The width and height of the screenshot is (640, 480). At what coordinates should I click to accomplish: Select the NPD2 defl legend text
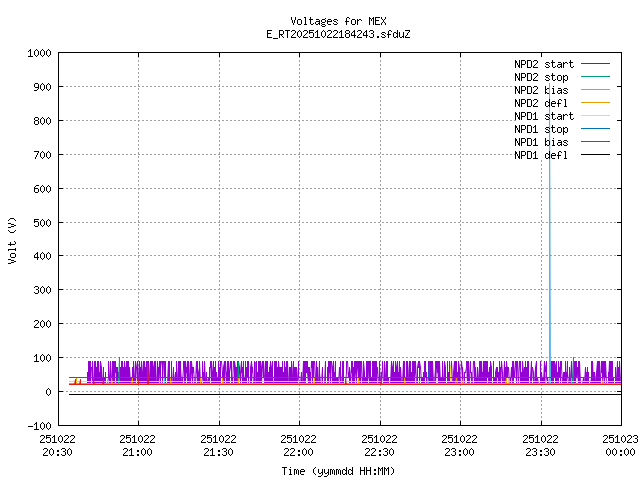[541, 103]
